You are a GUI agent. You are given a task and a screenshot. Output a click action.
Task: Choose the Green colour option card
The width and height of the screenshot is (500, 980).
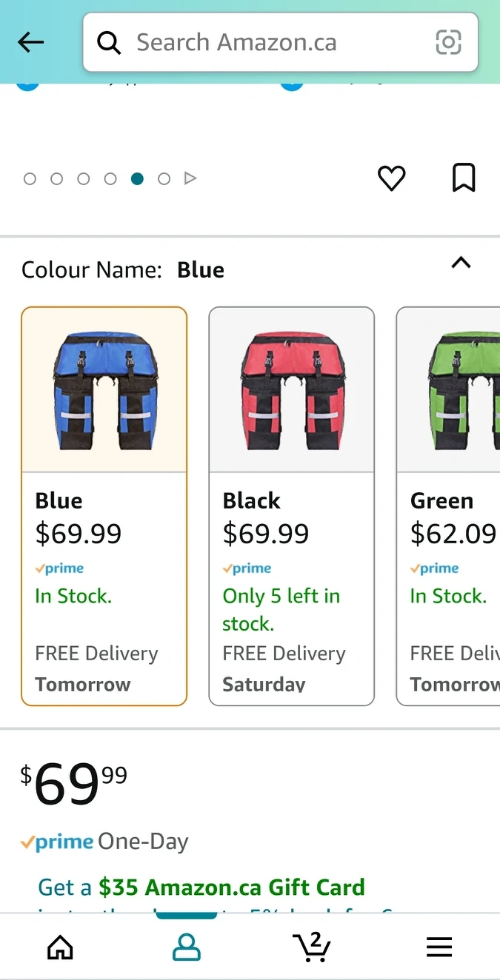[x=448, y=506]
